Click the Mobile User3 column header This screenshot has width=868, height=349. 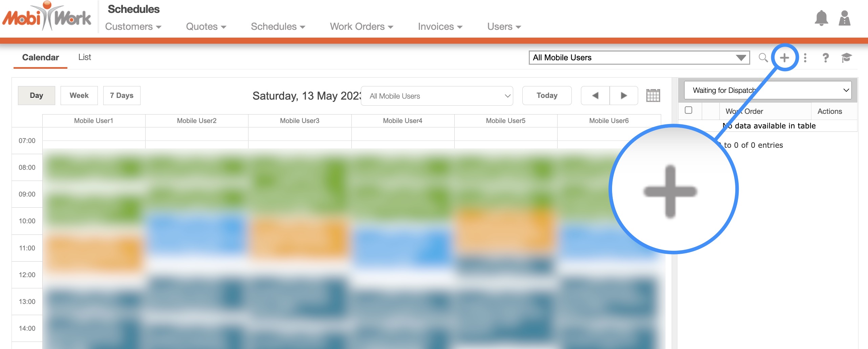click(x=300, y=121)
